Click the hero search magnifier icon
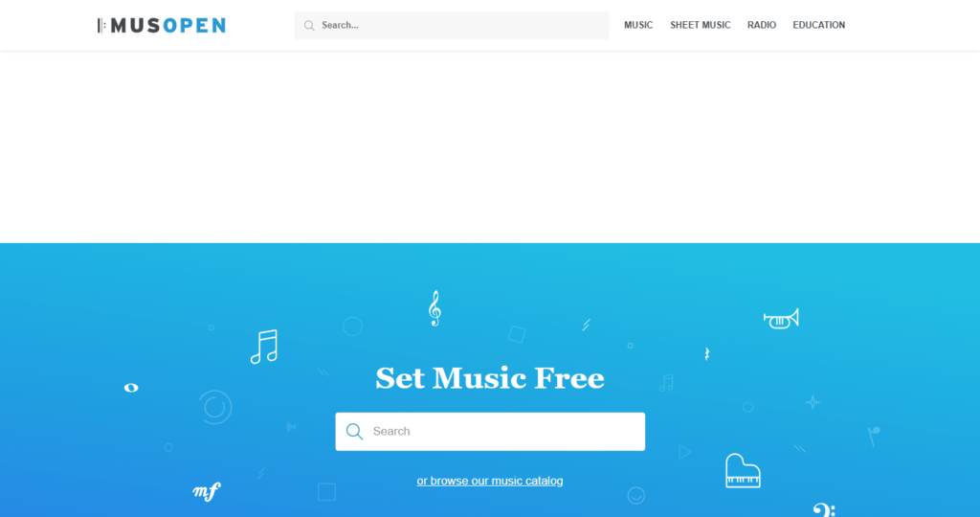 354,432
